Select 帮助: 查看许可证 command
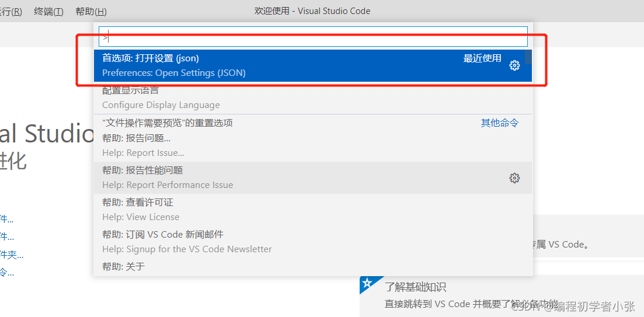644x317 pixels. coord(313,210)
